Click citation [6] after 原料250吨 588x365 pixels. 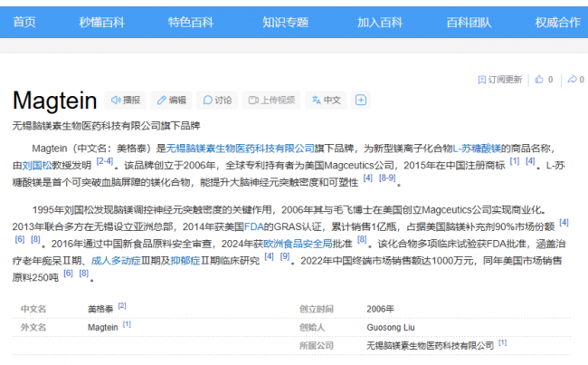click(x=68, y=274)
